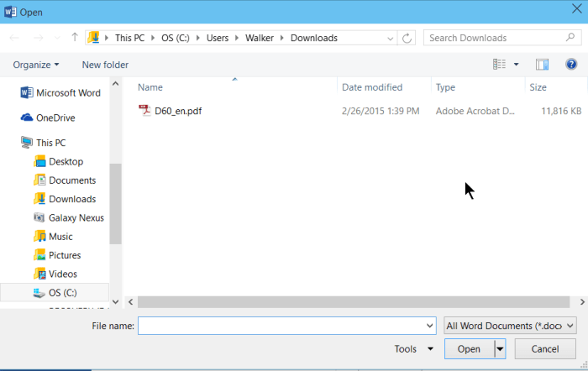Click the file list horizontal scrollbar thumb
The height and width of the screenshot is (371, 588).
coord(354,301)
